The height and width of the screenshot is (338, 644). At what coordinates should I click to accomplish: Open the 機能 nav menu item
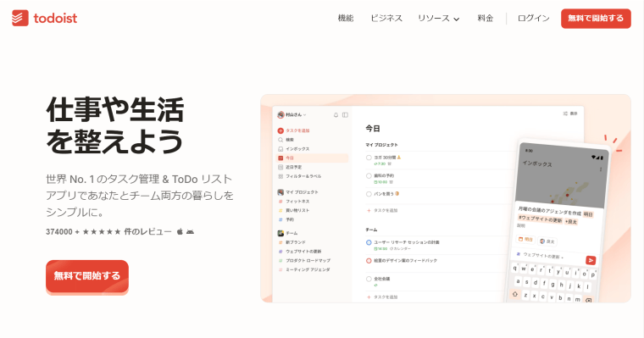tap(346, 18)
